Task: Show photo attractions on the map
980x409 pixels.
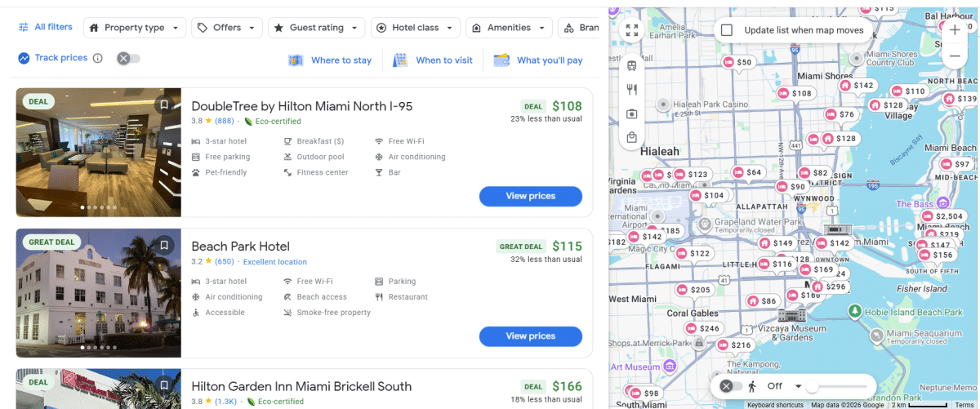Action: coord(631,113)
